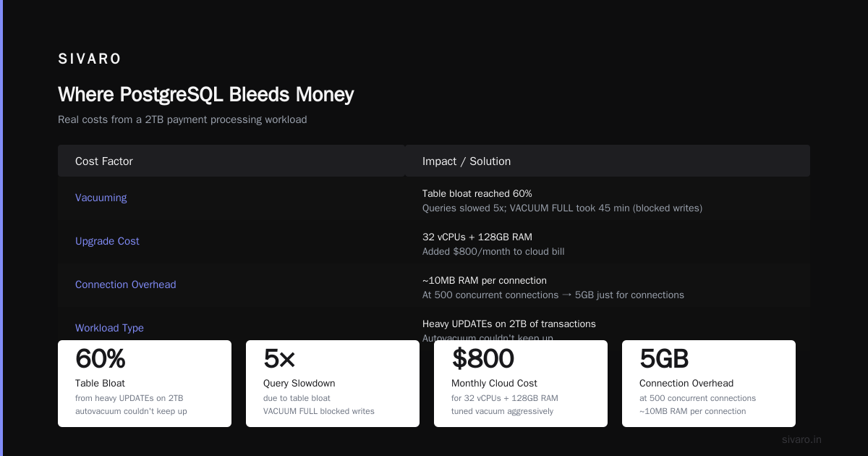This screenshot has height=456, width=868.
Task: Open the 5× Query Slowdown card
Action: point(333,384)
